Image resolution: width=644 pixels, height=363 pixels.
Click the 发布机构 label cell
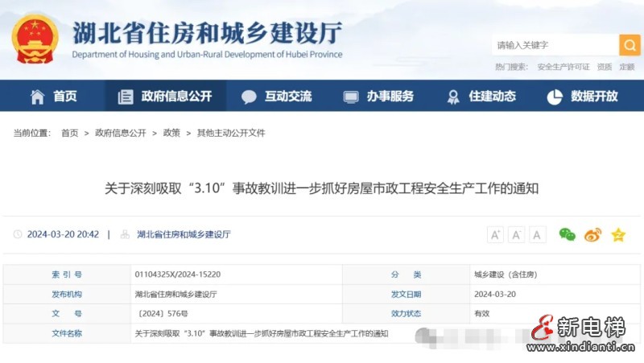(67, 295)
